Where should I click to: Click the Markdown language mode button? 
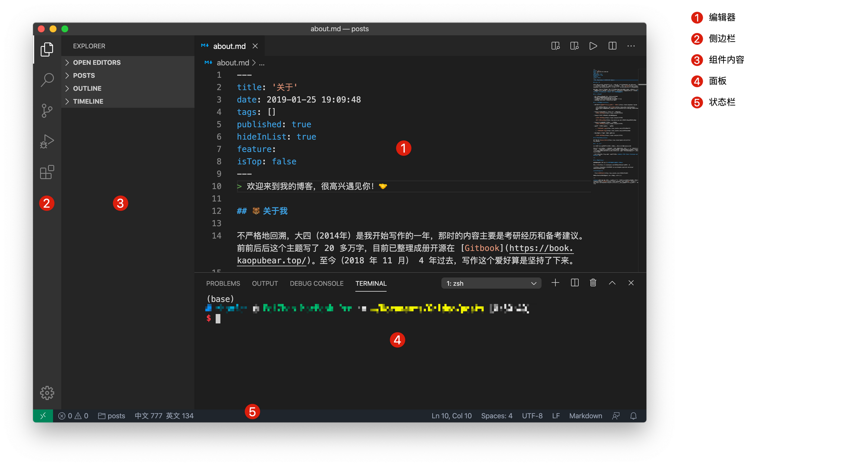coord(585,416)
